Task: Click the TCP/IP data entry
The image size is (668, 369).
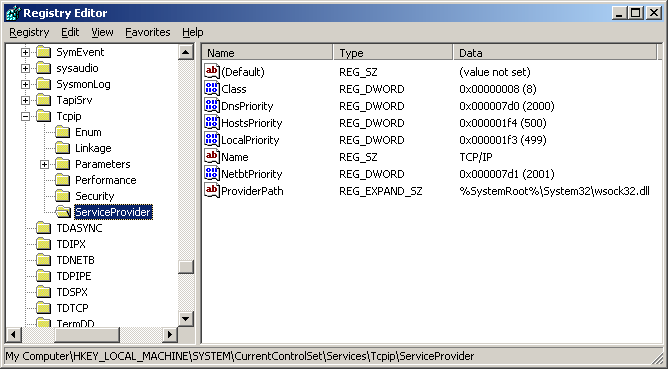Action: point(475,157)
